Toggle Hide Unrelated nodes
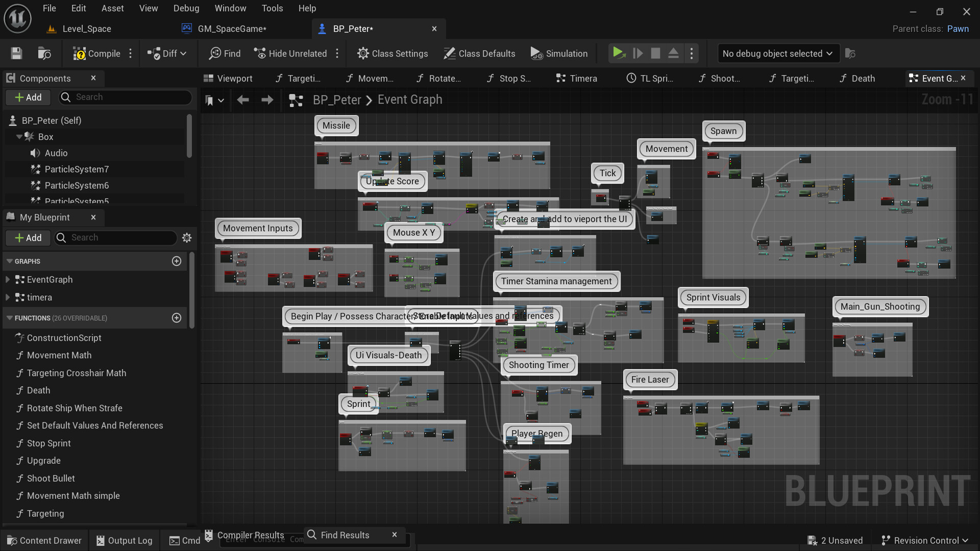Image resolution: width=980 pixels, height=551 pixels. tap(290, 53)
